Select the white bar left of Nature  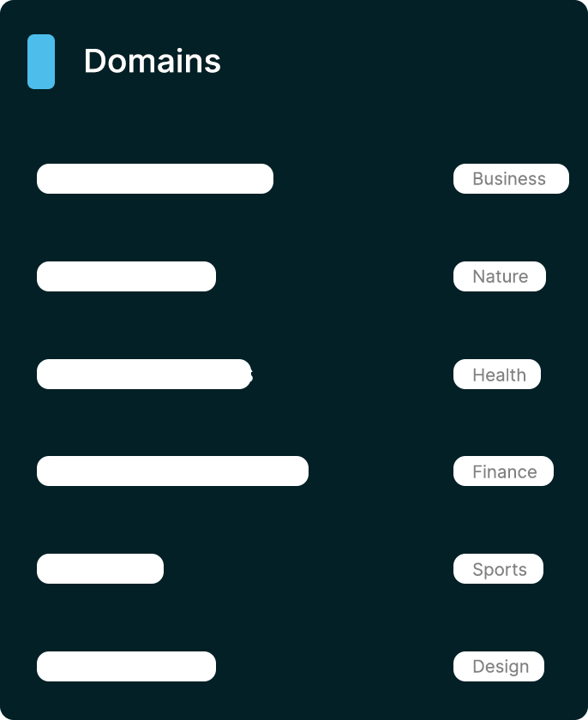[x=126, y=276]
